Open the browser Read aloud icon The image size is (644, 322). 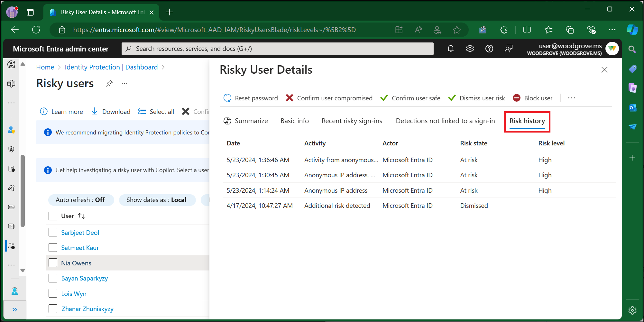point(418,30)
